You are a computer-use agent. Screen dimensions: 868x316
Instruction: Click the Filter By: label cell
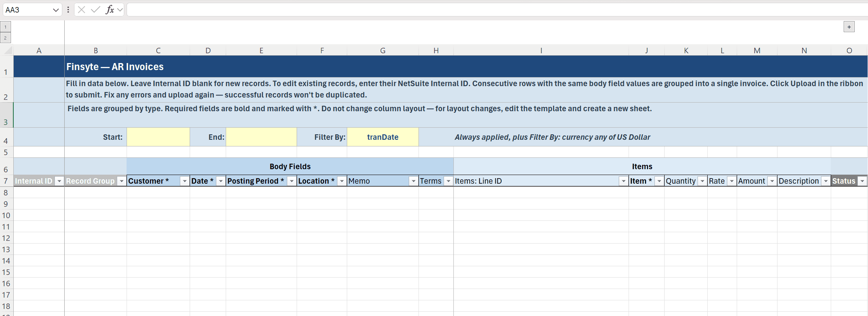(x=322, y=137)
